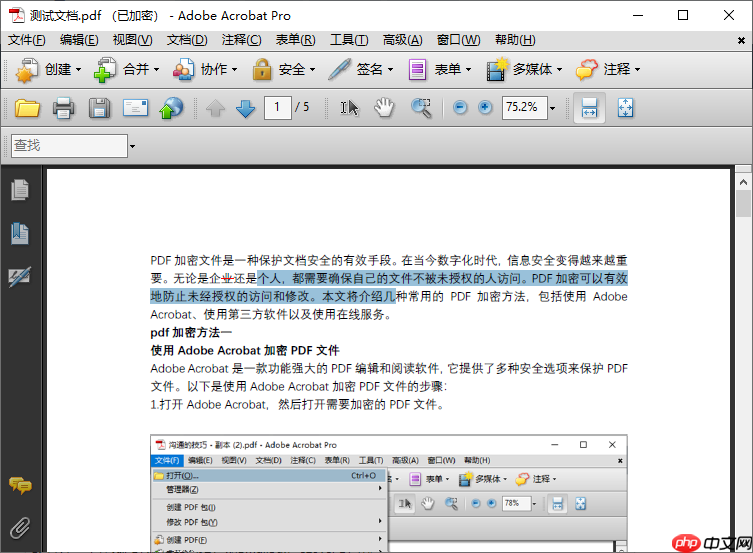Select the Marquee Zoom tool

[421, 108]
